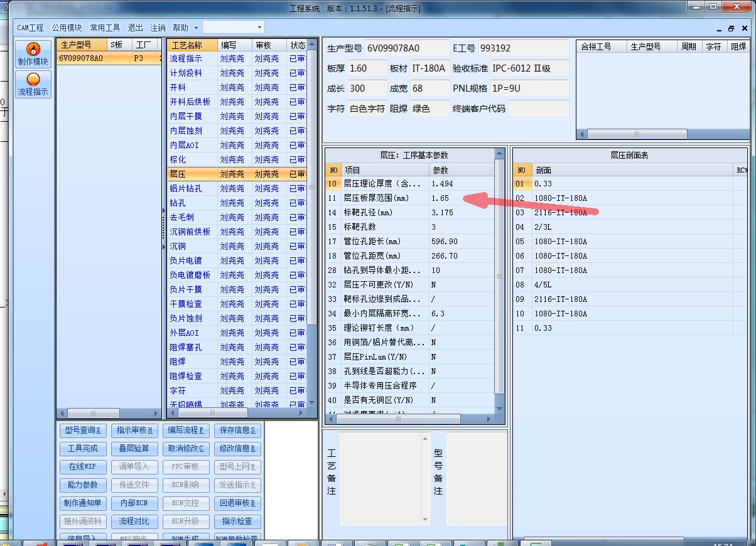Open the 帮助 menu

[x=180, y=28]
